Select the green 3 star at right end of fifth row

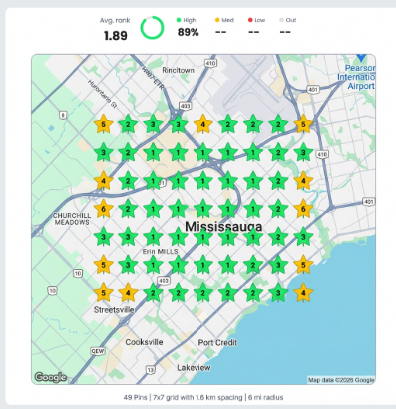click(x=303, y=237)
